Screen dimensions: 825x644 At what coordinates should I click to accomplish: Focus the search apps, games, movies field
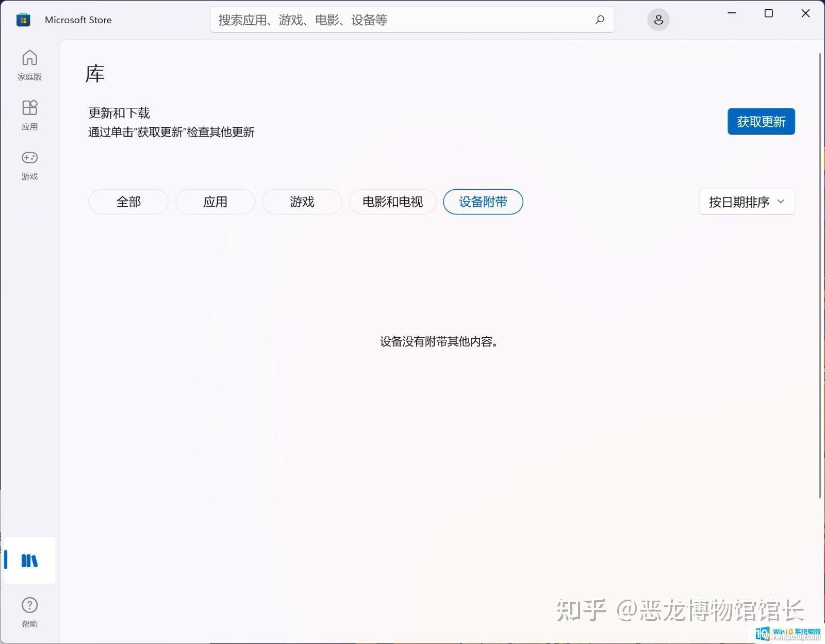(412, 20)
